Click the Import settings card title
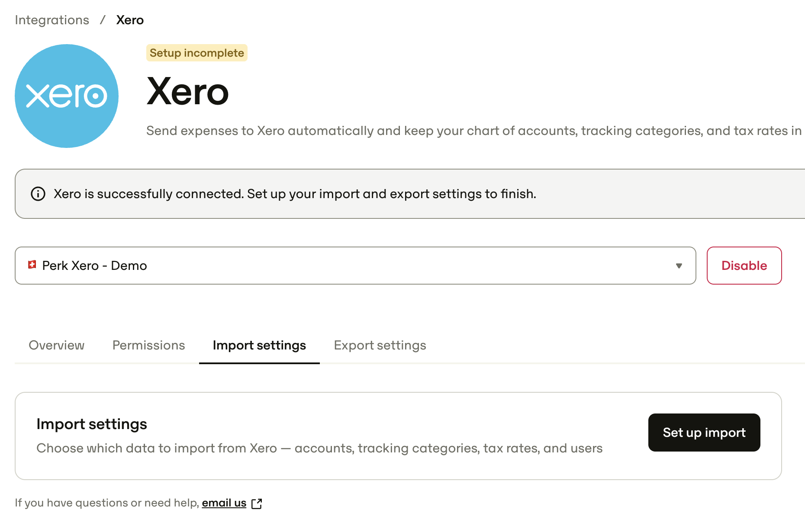Image resolution: width=805 pixels, height=532 pixels. [92, 424]
